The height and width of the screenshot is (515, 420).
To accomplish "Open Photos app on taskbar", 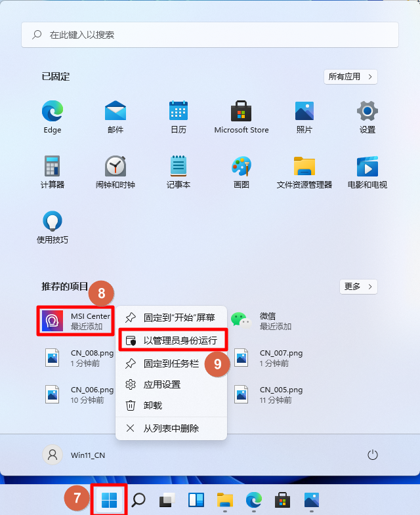I will [x=312, y=500].
